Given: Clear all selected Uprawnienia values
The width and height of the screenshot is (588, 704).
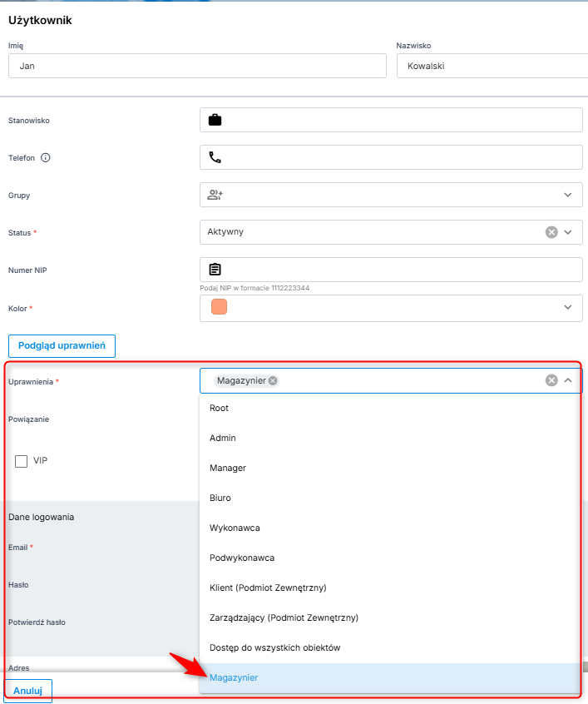Looking at the screenshot, I should (x=551, y=380).
